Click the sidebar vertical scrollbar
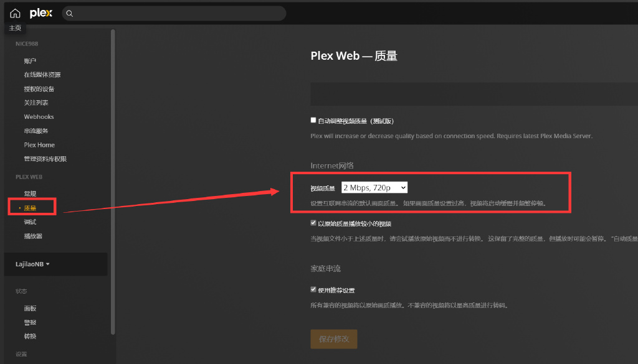This screenshot has width=638, height=364. coord(113,182)
